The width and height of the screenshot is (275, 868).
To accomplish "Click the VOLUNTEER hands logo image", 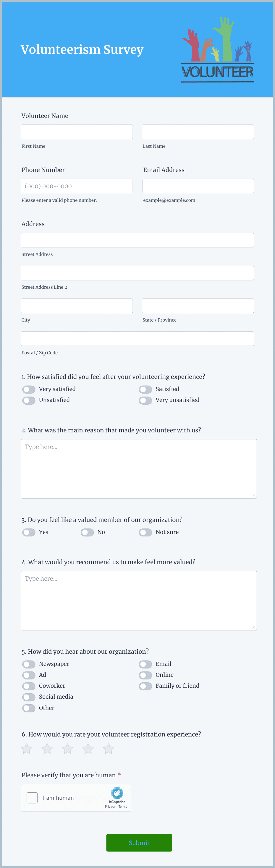I will coord(217,49).
